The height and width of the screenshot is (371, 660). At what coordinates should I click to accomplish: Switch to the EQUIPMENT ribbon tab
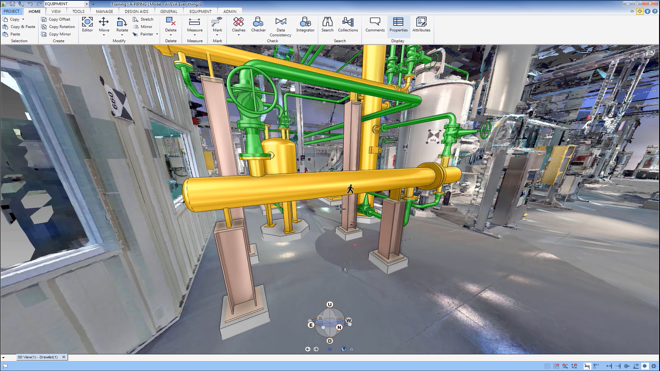[200, 11]
